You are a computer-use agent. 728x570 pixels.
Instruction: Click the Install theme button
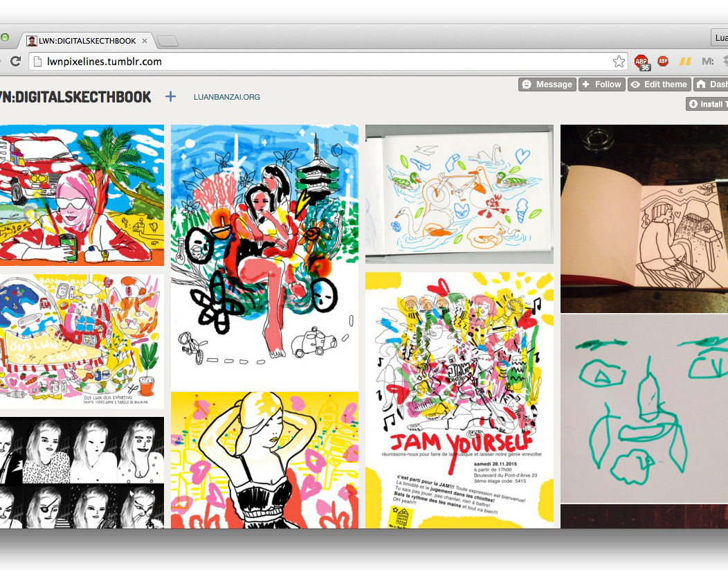tap(707, 104)
